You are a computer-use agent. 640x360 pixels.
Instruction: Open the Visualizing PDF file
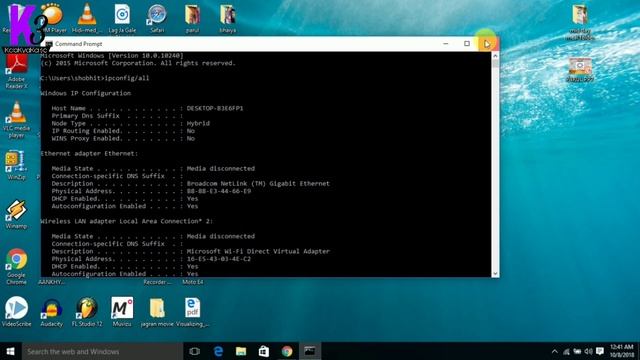pos(192,311)
